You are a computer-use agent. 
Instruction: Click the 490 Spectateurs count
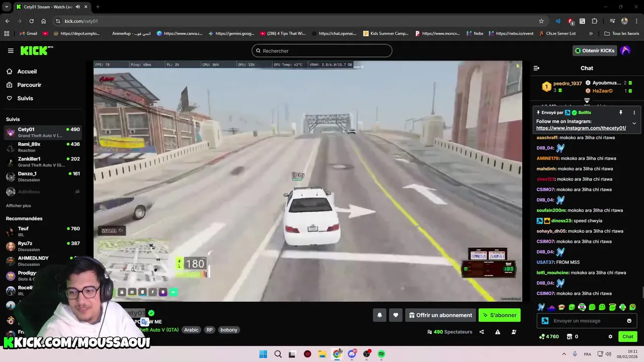tap(450, 332)
